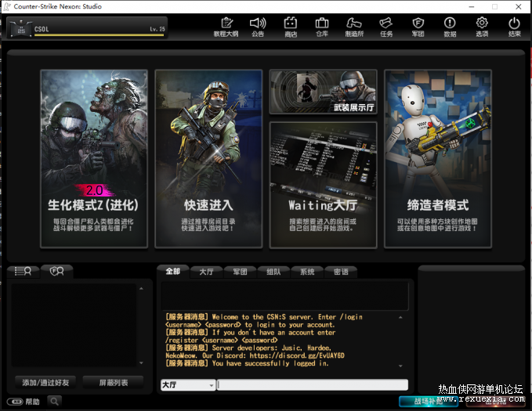Click the 帮助 help keyboard icon

(x=15, y=402)
